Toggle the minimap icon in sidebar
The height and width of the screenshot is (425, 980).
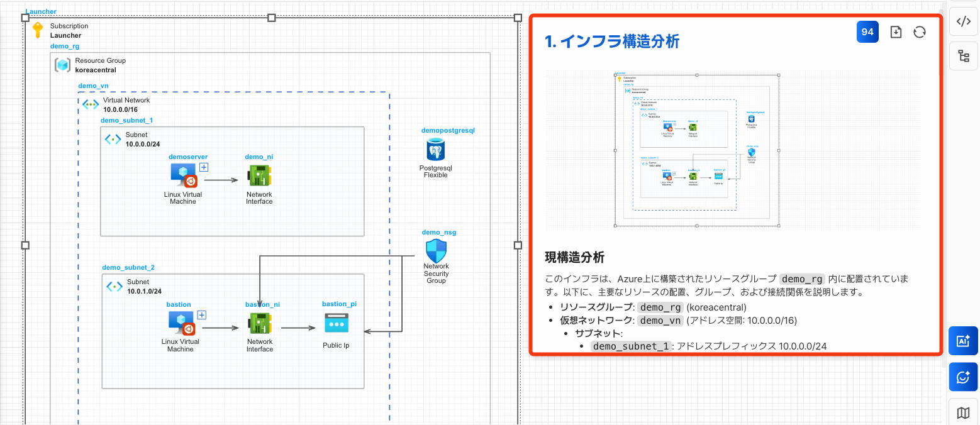click(963, 413)
